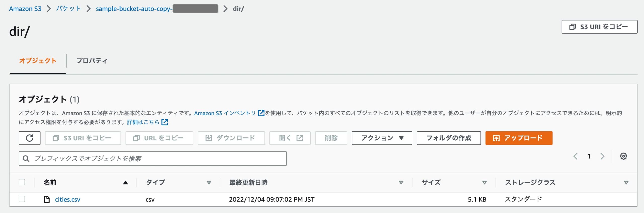Open the アクション dropdown
The width and height of the screenshot is (644, 213).
tap(381, 138)
